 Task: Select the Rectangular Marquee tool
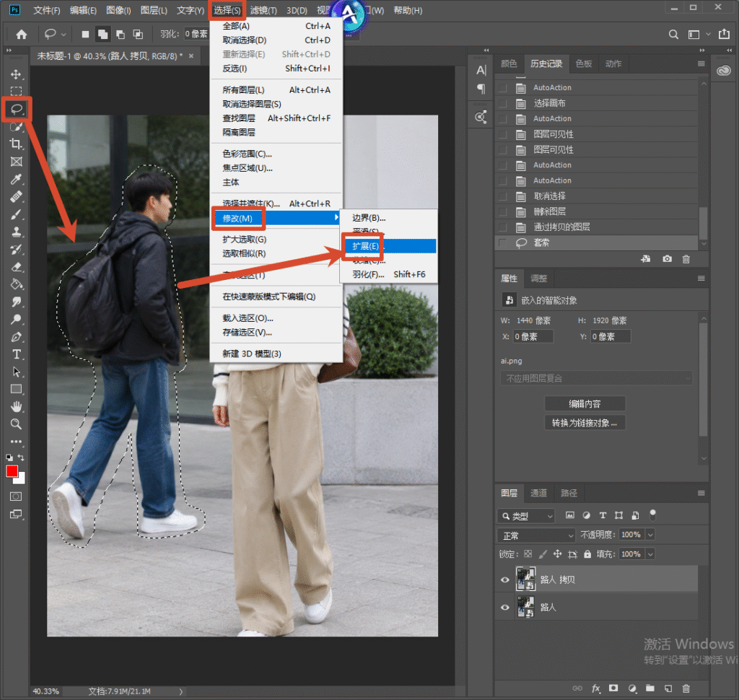tap(16, 92)
